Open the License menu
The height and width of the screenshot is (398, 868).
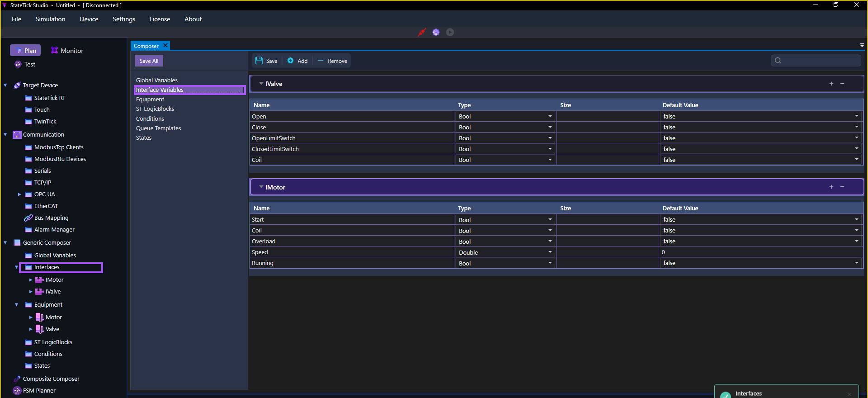click(x=160, y=19)
